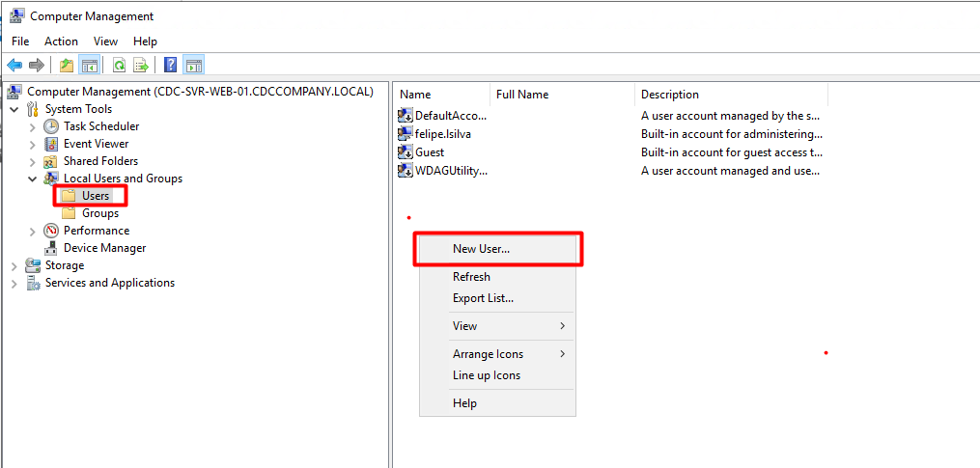Screen dimensions: 980x468
Task: Select Task Scheduler label in tree
Action: coord(101,126)
